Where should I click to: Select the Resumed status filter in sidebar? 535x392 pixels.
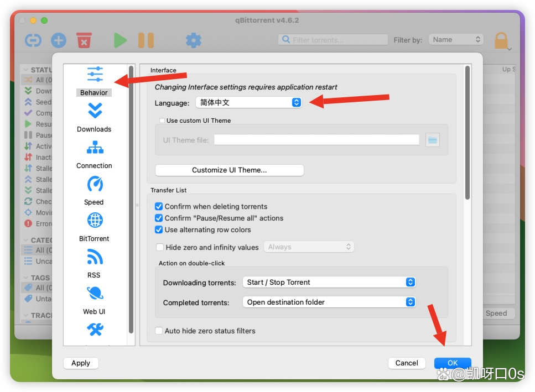coord(38,124)
